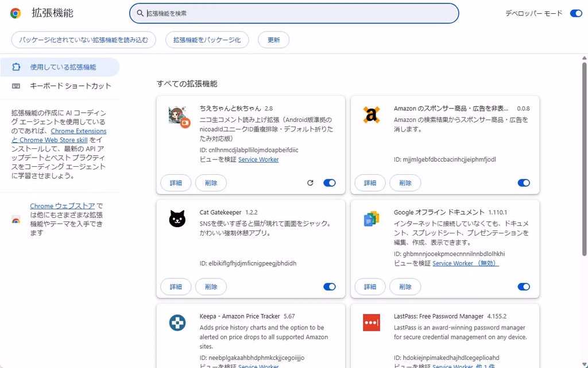Click 削除 for ちえちゃんと秋ちゃん
Screen dimensions: 588x368
[211, 183]
